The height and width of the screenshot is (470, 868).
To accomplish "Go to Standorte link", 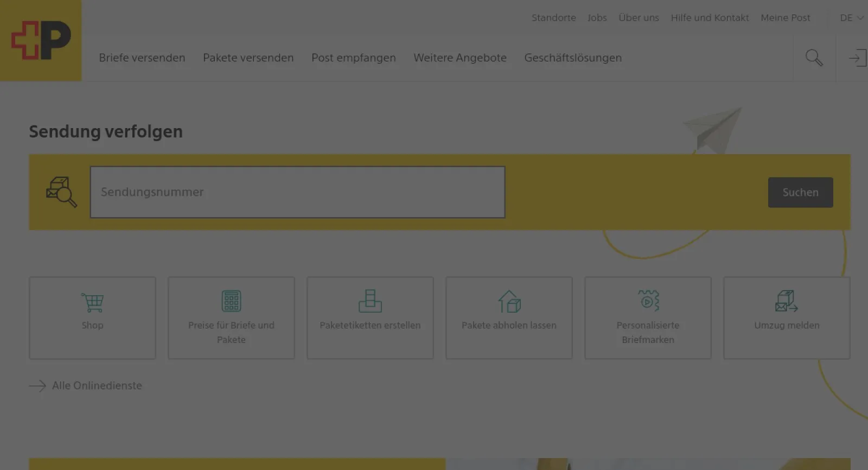I will tap(554, 18).
